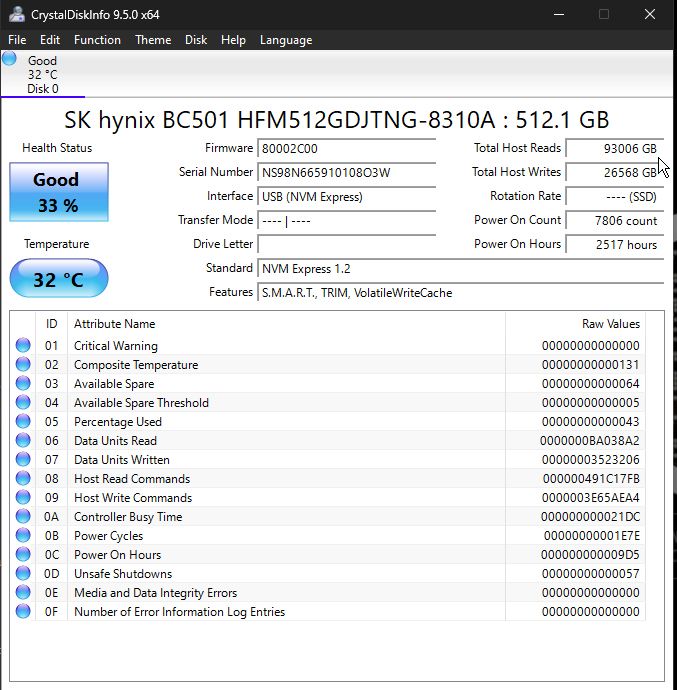Select the Unsafe Shutdowns attribute name
The image size is (677, 690).
123,574
